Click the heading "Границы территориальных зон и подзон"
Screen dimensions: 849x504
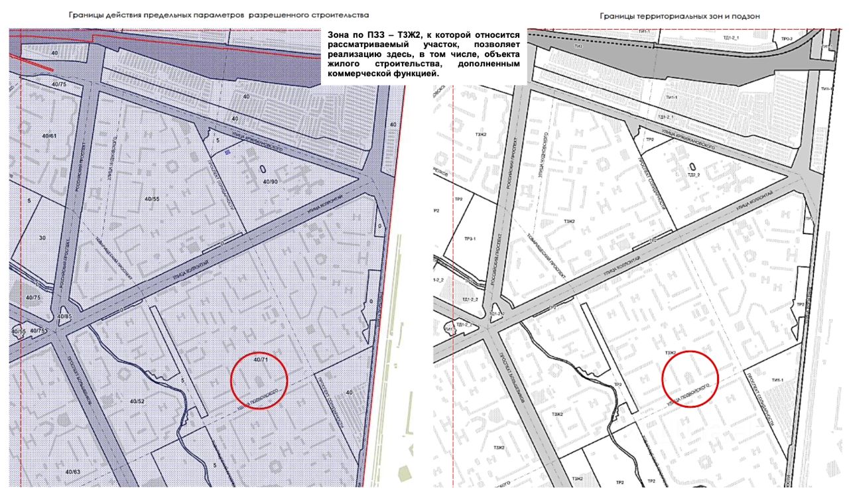click(680, 15)
